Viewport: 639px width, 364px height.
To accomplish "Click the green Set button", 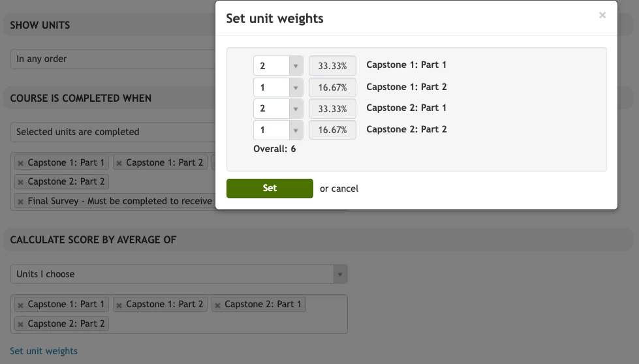I will coord(270,188).
